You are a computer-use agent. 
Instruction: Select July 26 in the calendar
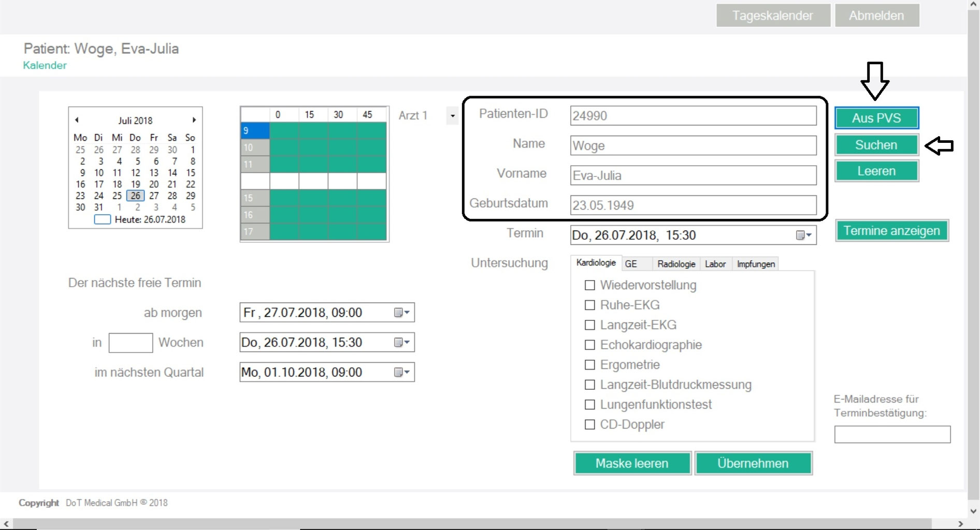[136, 196]
